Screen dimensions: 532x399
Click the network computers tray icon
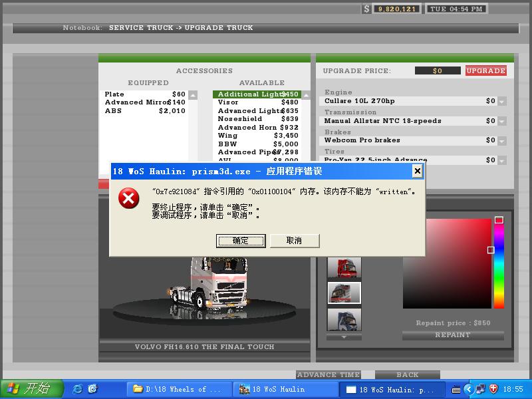pyautogui.click(x=480, y=389)
